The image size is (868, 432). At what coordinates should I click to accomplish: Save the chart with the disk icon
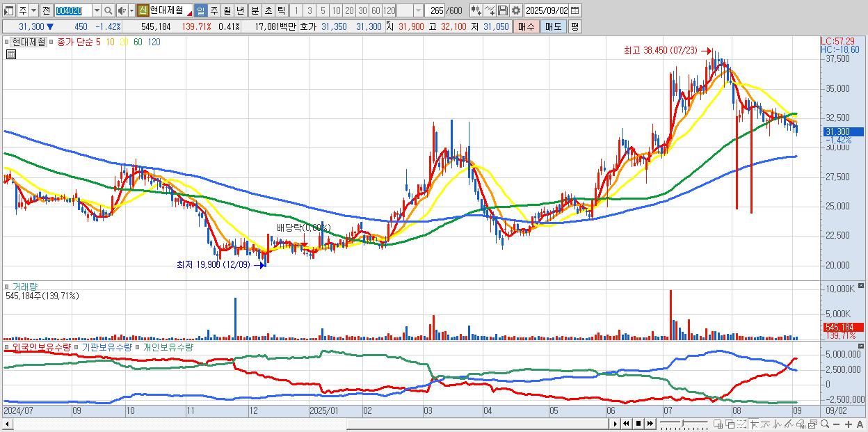503,10
